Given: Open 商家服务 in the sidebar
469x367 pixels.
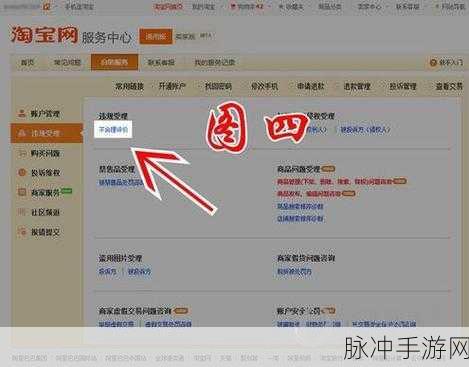Looking at the screenshot, I should point(45,193).
